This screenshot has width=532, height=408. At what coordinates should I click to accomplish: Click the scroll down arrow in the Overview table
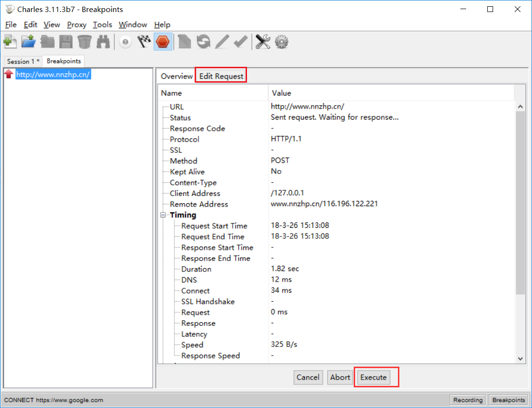pos(520,359)
